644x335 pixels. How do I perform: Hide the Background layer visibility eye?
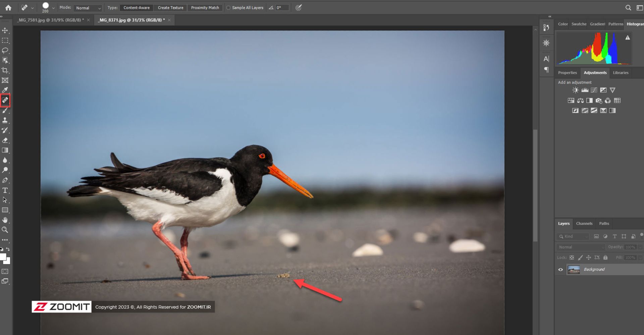[x=560, y=270]
